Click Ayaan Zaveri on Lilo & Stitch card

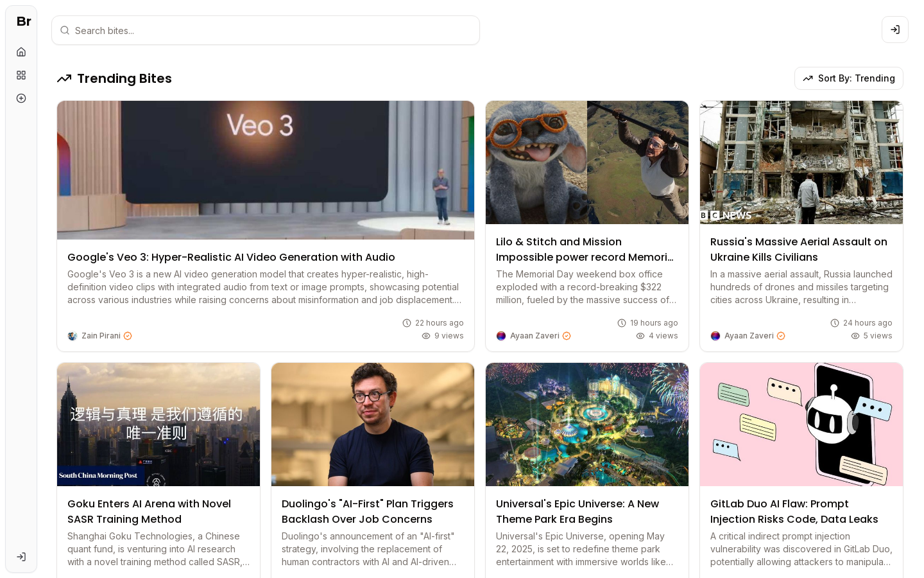[535, 336]
